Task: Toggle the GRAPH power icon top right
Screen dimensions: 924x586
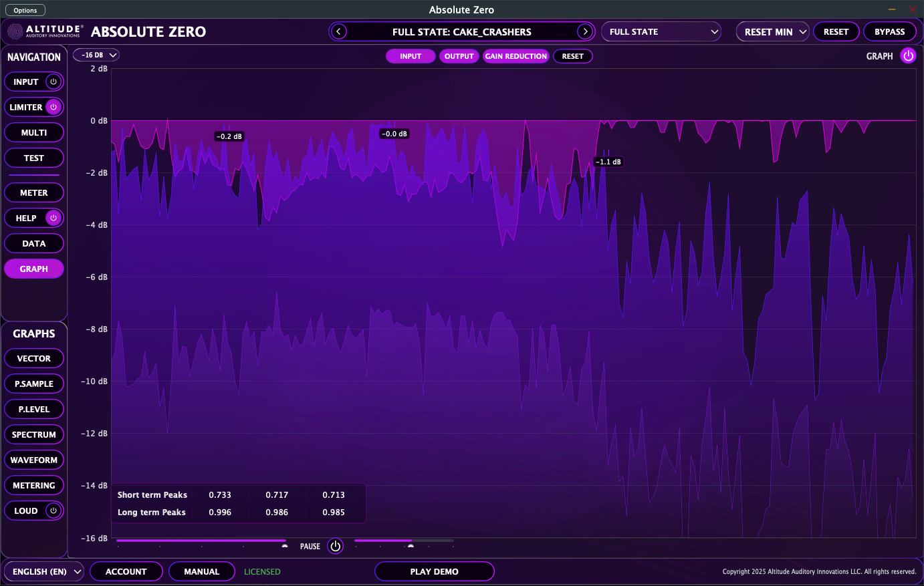Action: [908, 56]
